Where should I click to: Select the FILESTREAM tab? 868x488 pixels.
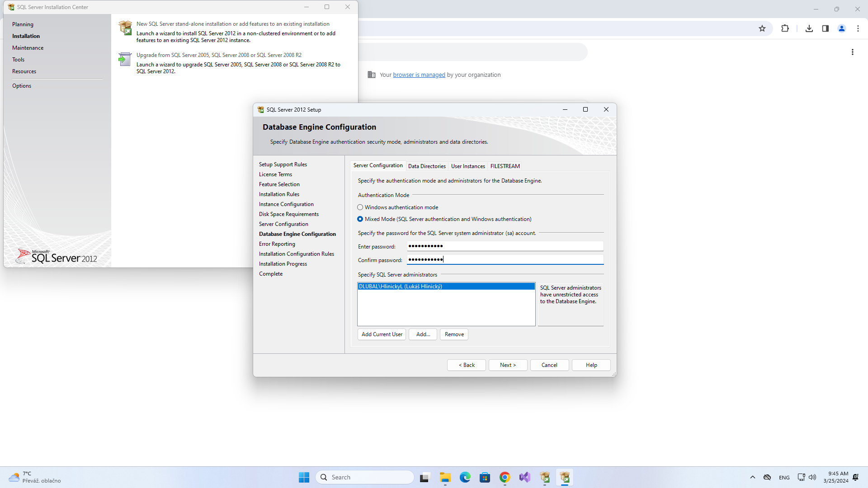click(x=504, y=166)
